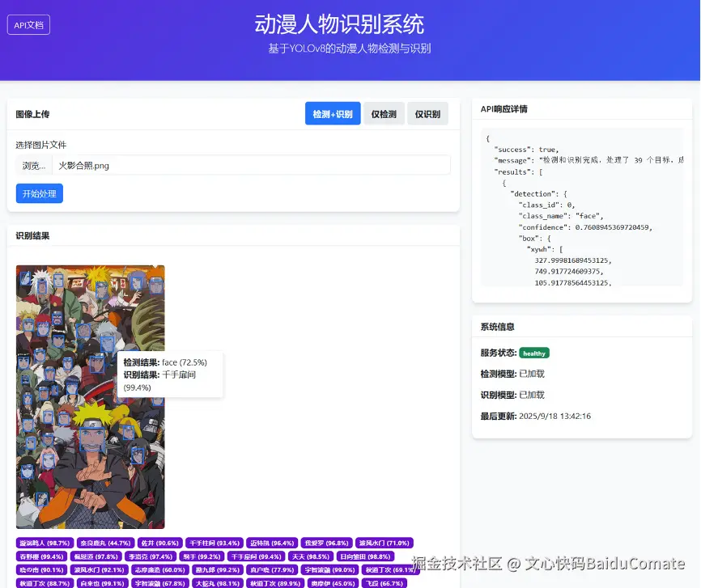The height and width of the screenshot is (588, 701).
Task: Click the 波风水门 (92.1%) tag
Action: pyautogui.click(x=100, y=569)
